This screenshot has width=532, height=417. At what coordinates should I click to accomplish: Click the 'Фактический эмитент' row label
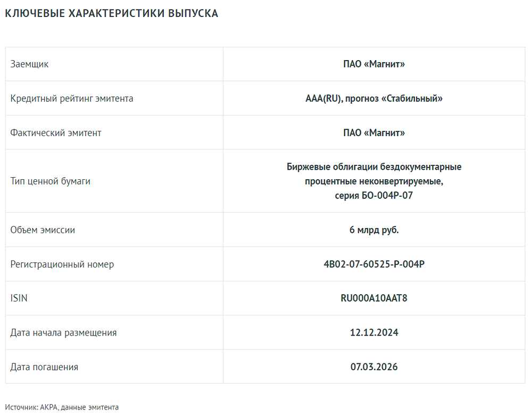coord(56,132)
